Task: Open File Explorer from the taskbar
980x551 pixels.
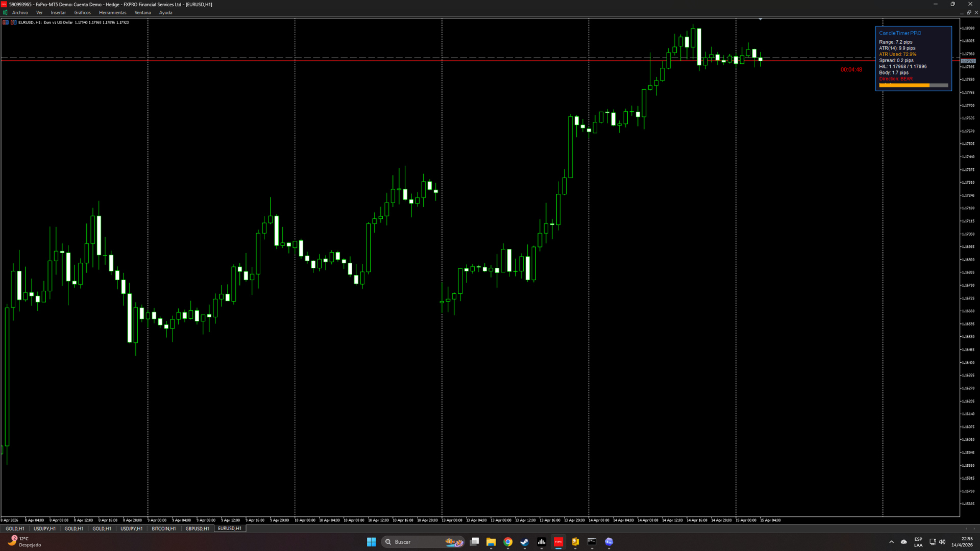Action: tap(491, 542)
